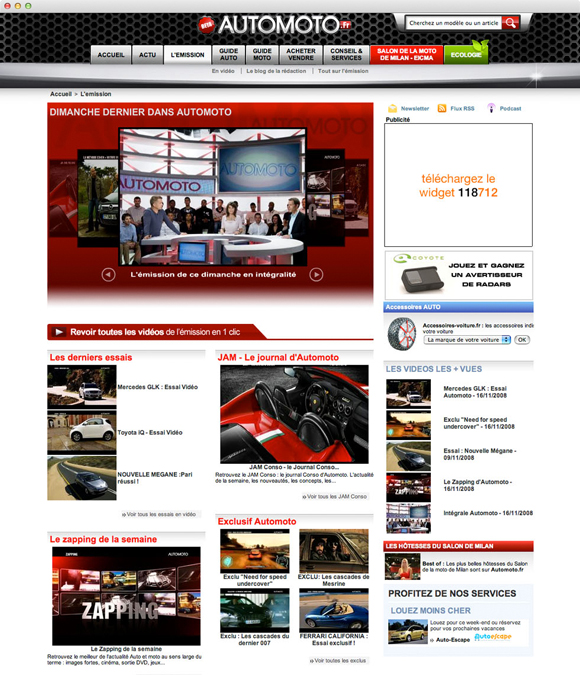Open the Actu tab

147,55
